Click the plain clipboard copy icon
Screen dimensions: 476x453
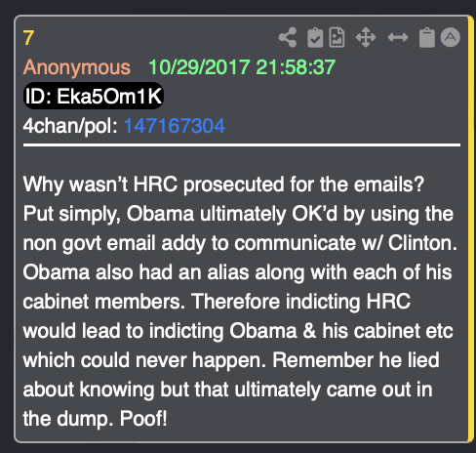427,38
